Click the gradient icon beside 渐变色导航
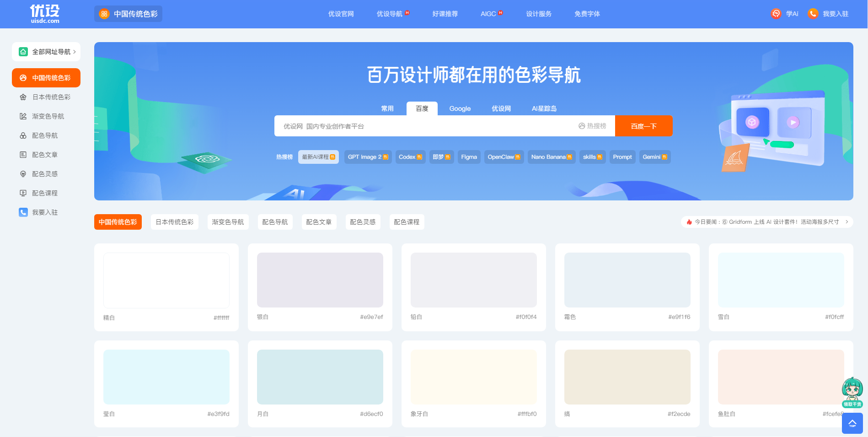868x437 pixels. click(23, 116)
